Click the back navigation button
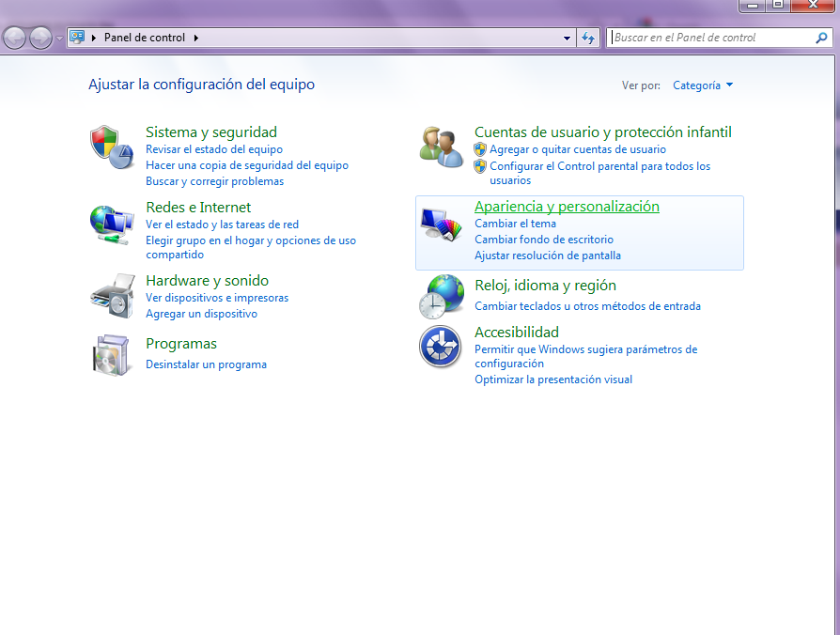Viewport: 840px width, 635px height. 14,38
